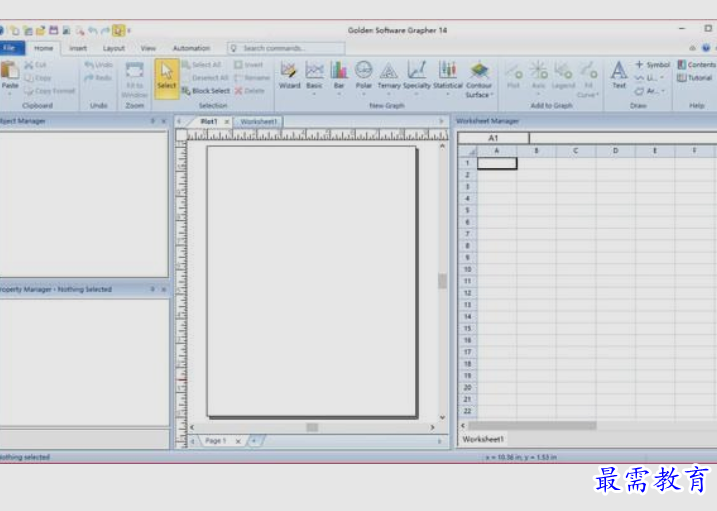
Task: Click the blue help icon at top right
Action: click(x=706, y=48)
